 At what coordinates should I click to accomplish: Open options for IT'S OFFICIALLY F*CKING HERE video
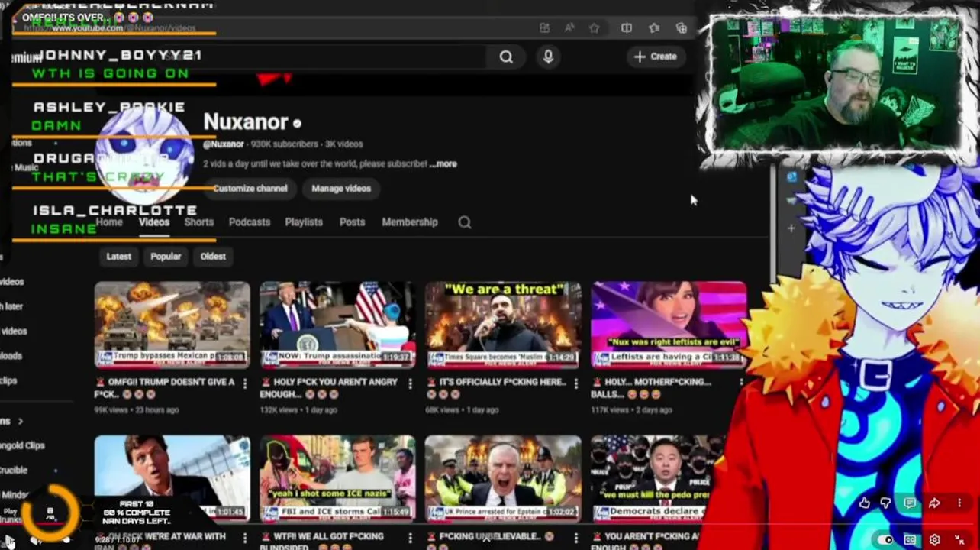[x=575, y=383]
